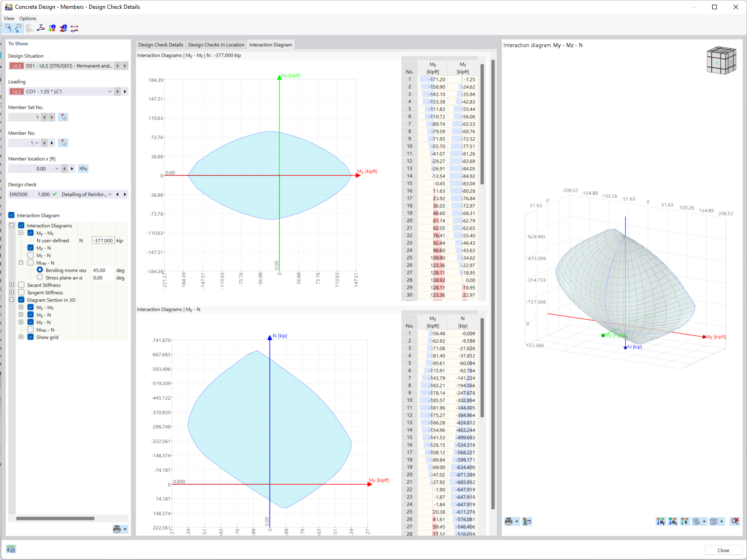Expand the Secant Stiffness tree item
Image resolution: width=747 pixels, height=560 pixels.
click(x=11, y=285)
